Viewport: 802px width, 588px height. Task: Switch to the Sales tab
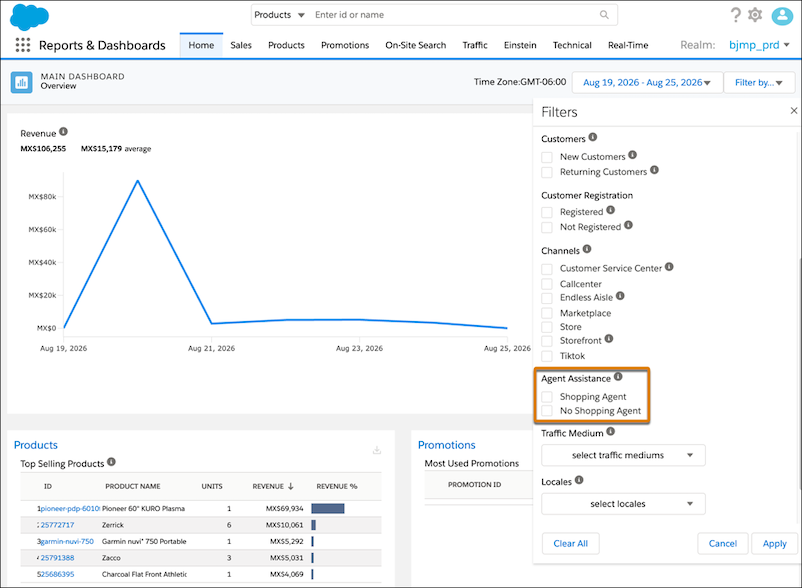(x=241, y=45)
